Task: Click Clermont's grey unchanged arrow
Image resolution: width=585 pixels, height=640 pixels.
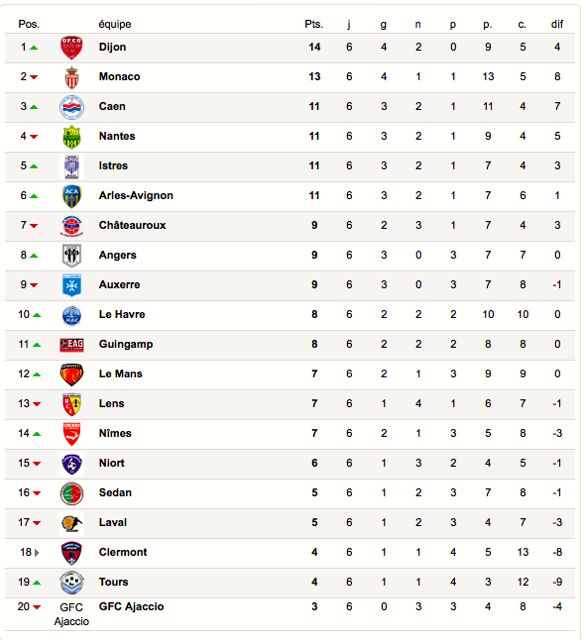Action: tap(37, 553)
